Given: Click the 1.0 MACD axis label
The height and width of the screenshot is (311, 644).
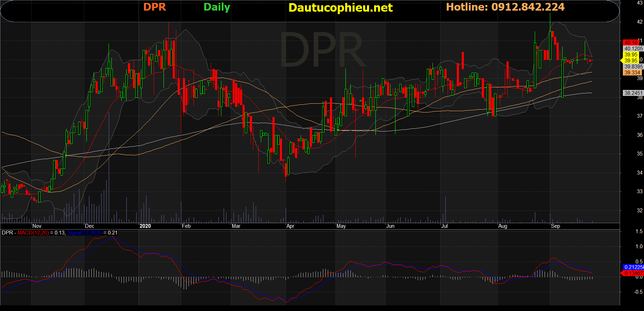Looking at the screenshot, I should point(639,246).
